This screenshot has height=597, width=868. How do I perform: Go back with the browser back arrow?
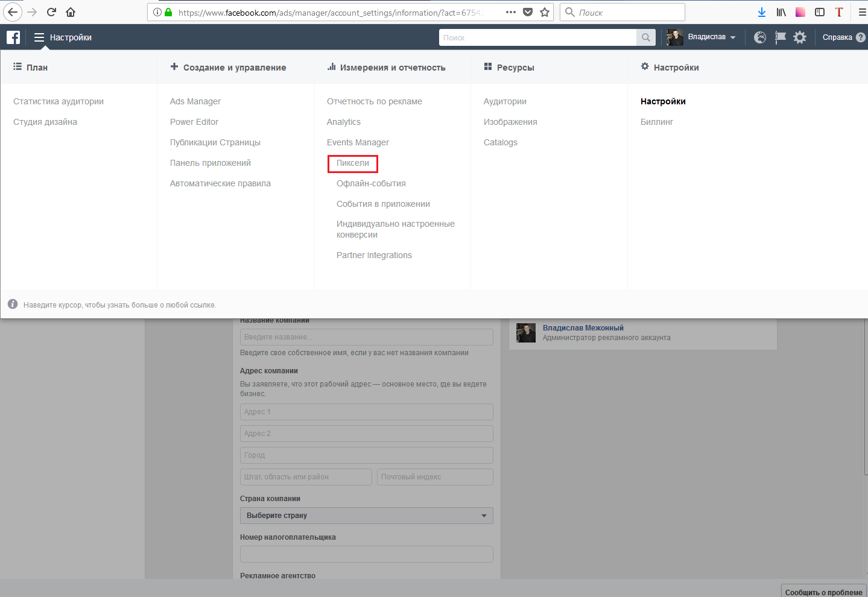pyautogui.click(x=13, y=12)
